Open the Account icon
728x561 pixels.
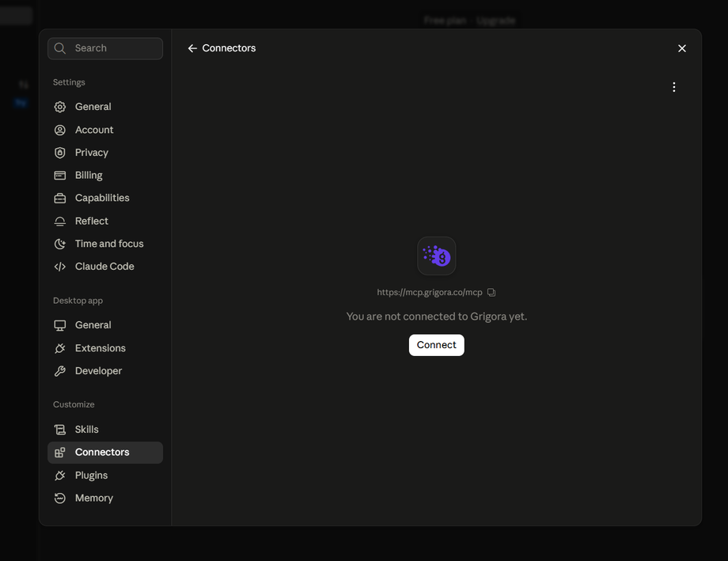point(60,130)
